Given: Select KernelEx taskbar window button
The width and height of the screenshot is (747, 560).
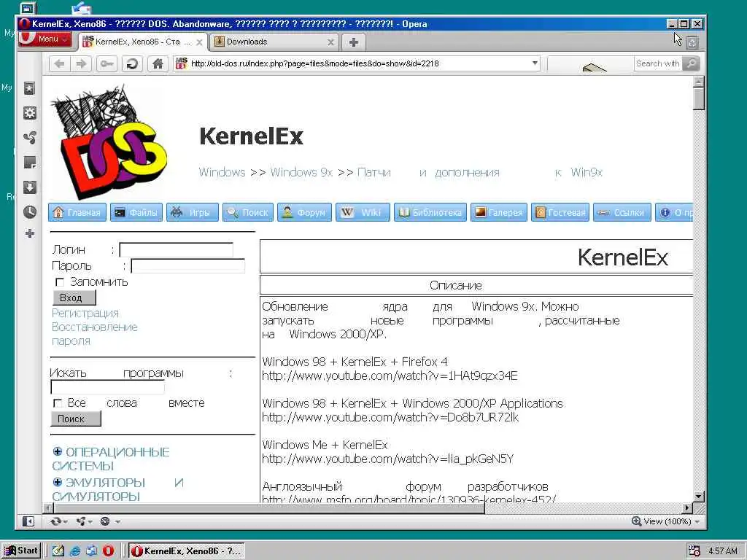Looking at the screenshot, I should click(187, 551).
